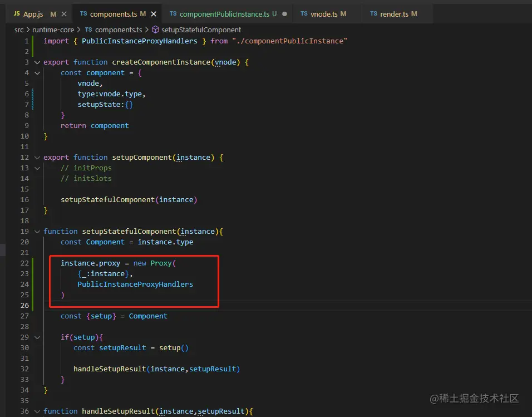Click setupState:{} on line 7

pyautogui.click(x=105, y=105)
